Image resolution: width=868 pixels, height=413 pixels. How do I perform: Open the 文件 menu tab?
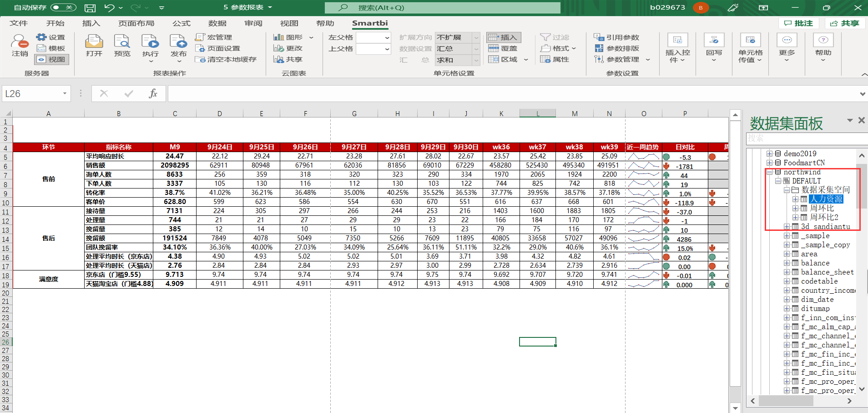pos(19,23)
